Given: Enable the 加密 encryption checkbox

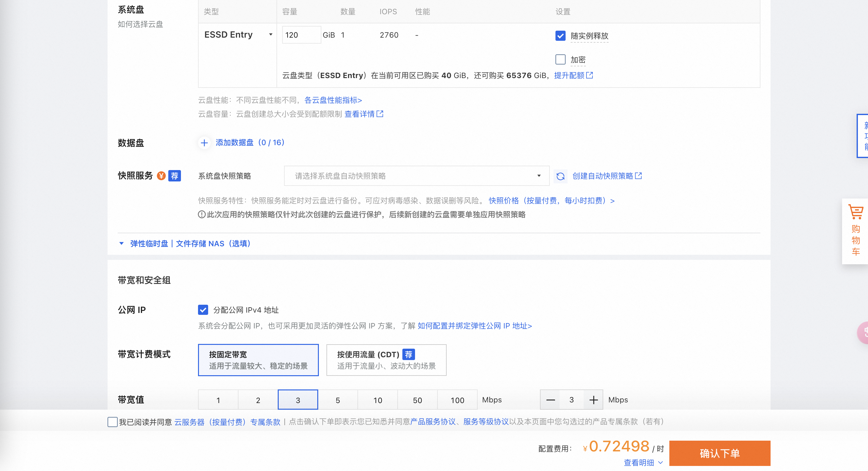Looking at the screenshot, I should pos(560,59).
